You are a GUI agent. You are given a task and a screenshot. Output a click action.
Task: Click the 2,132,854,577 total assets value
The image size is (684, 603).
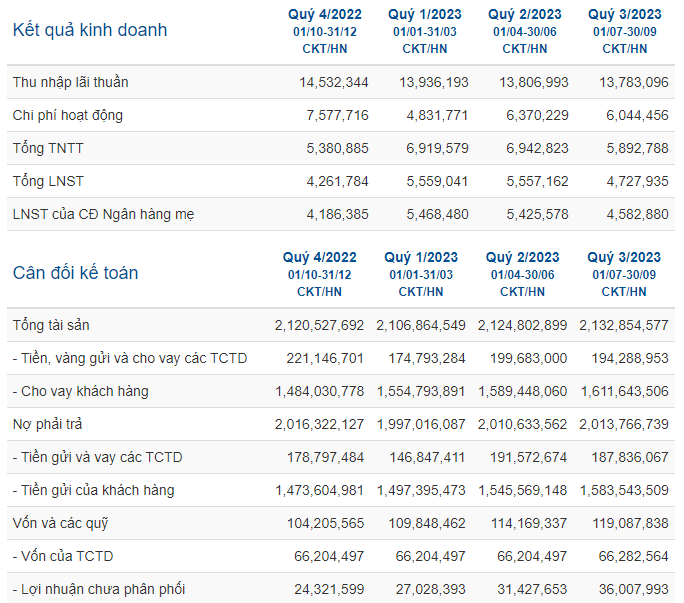[624, 325]
